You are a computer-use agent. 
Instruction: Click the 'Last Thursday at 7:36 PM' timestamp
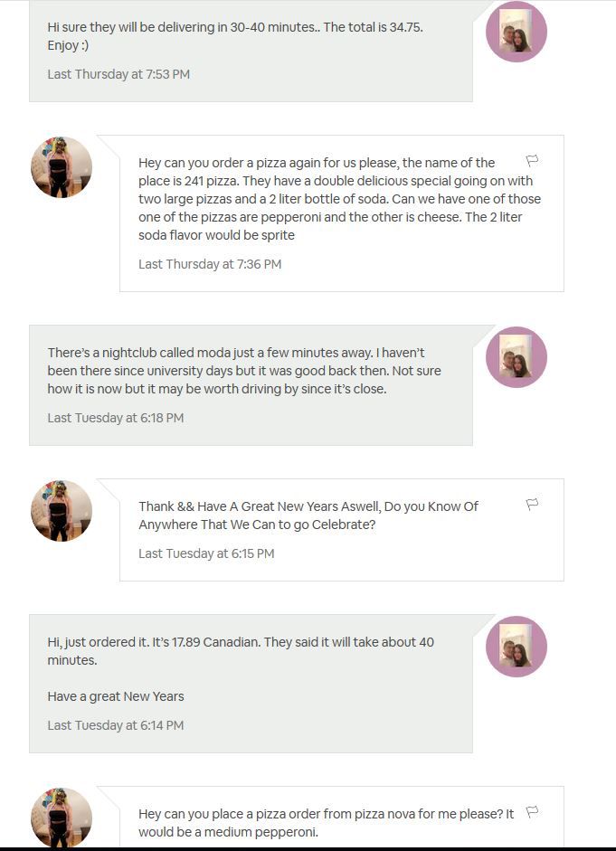tap(210, 264)
